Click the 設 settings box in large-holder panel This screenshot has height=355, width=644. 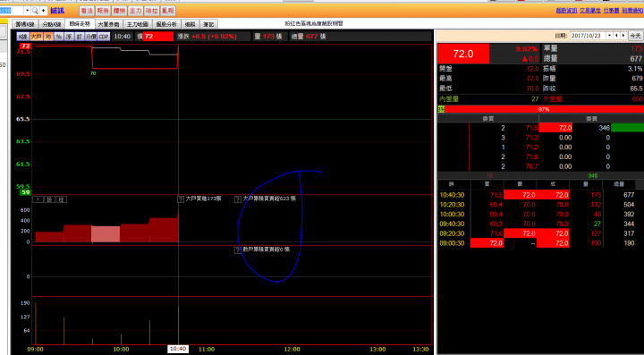tap(49, 199)
